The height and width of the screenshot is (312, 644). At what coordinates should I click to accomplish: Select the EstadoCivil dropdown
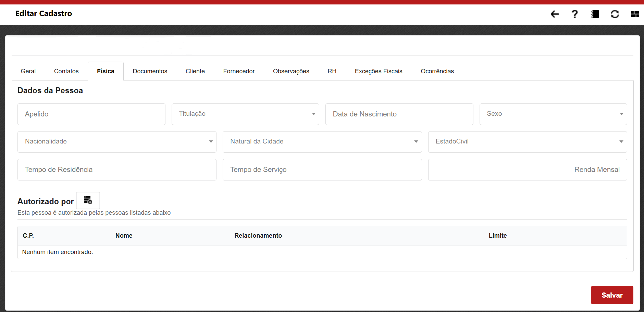click(527, 142)
